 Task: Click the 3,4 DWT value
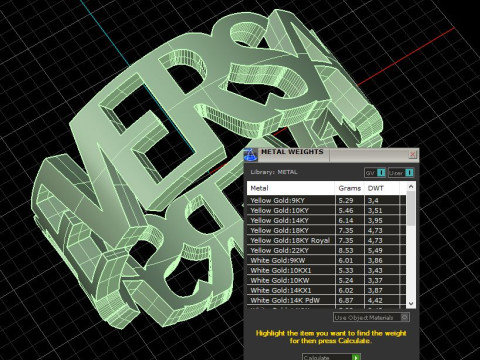(x=373, y=200)
